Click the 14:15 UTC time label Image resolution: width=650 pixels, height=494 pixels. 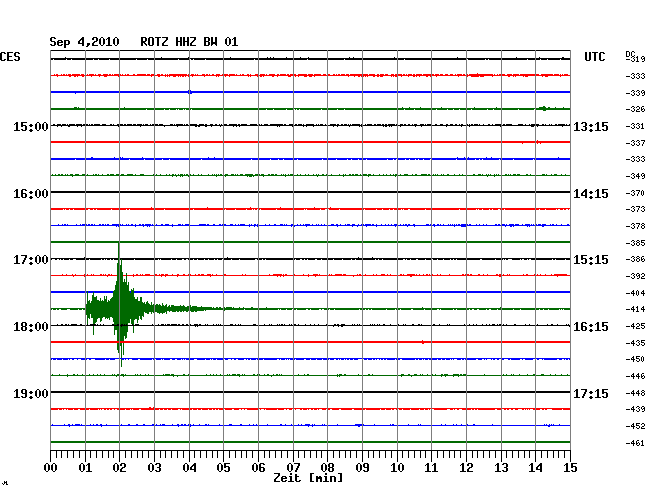click(x=591, y=194)
